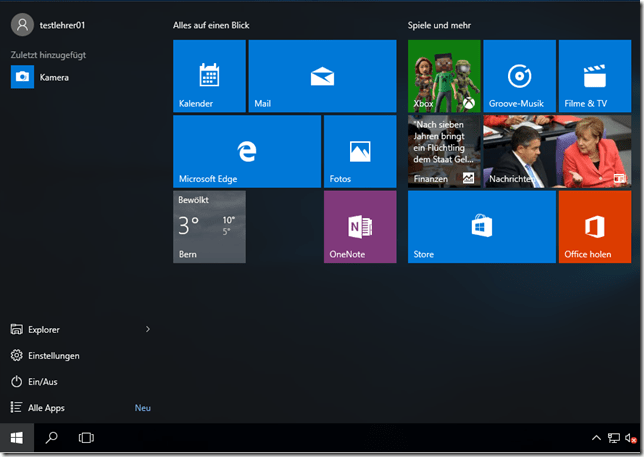
Task: Expand the Explorer submenu arrow
Action: [148, 329]
